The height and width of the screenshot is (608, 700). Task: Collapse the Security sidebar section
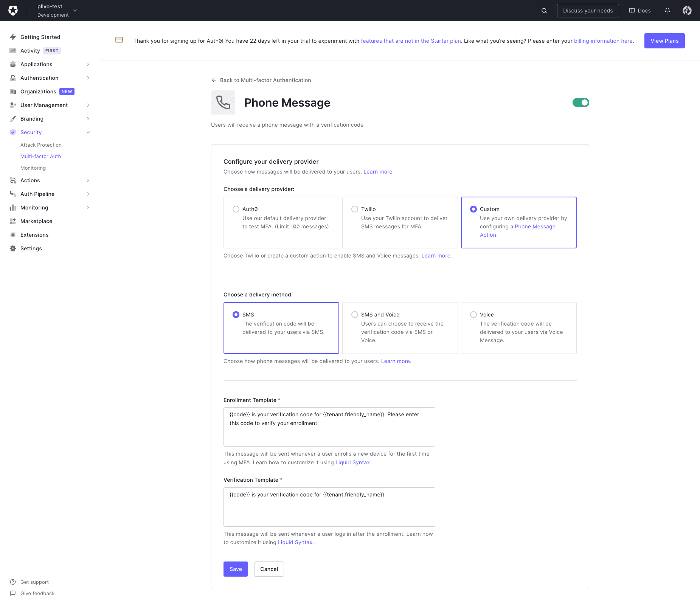click(88, 132)
